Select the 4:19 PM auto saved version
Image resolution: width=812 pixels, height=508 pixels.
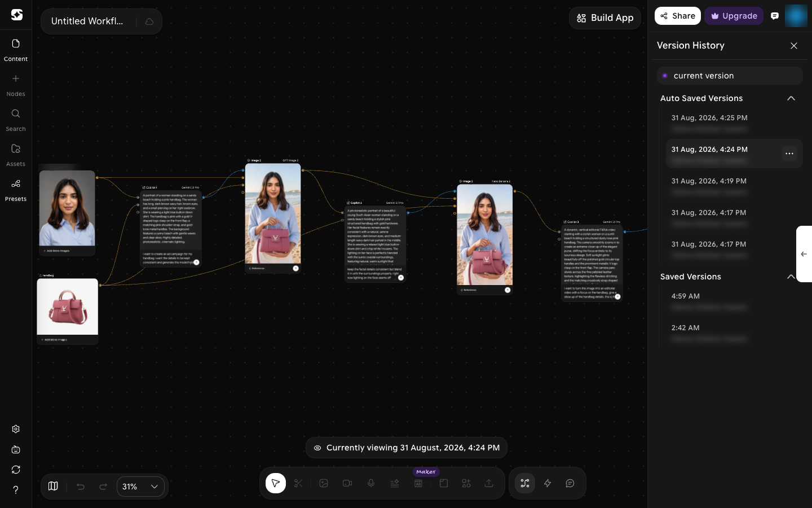click(734, 186)
